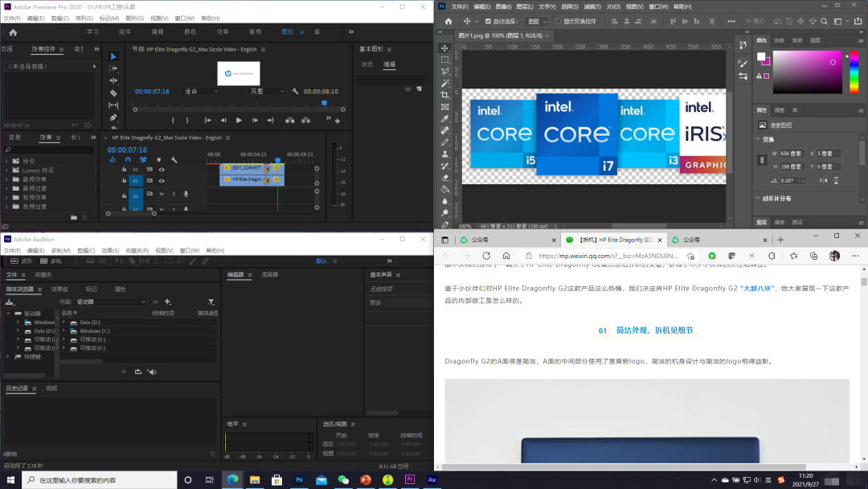Open Photoshop's rotation angle dropdown
The width and height of the screenshot is (868, 489).
[x=803, y=180]
